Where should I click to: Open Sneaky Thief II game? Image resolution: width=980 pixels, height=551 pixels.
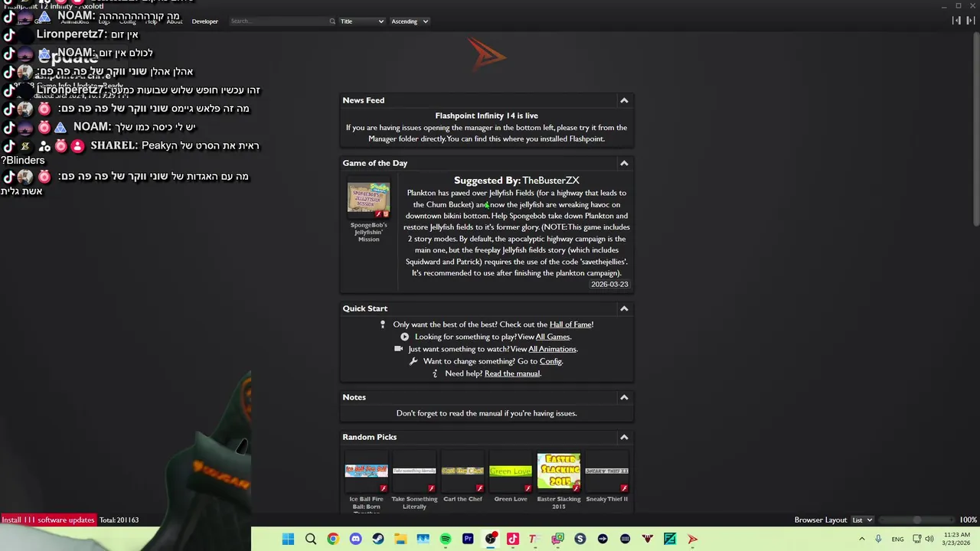pos(607,471)
